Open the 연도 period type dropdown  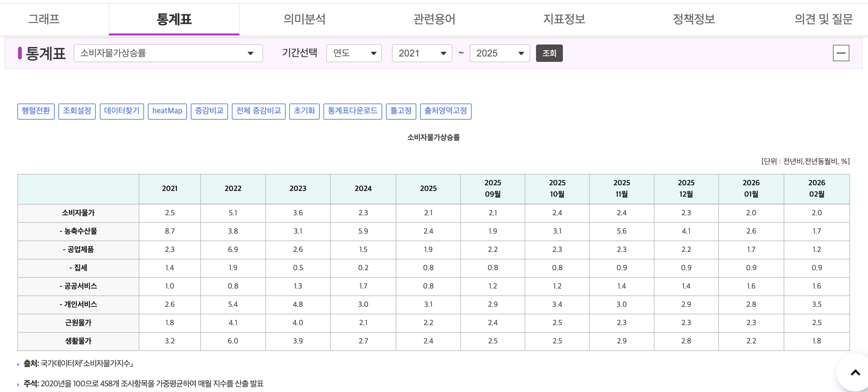click(x=353, y=53)
